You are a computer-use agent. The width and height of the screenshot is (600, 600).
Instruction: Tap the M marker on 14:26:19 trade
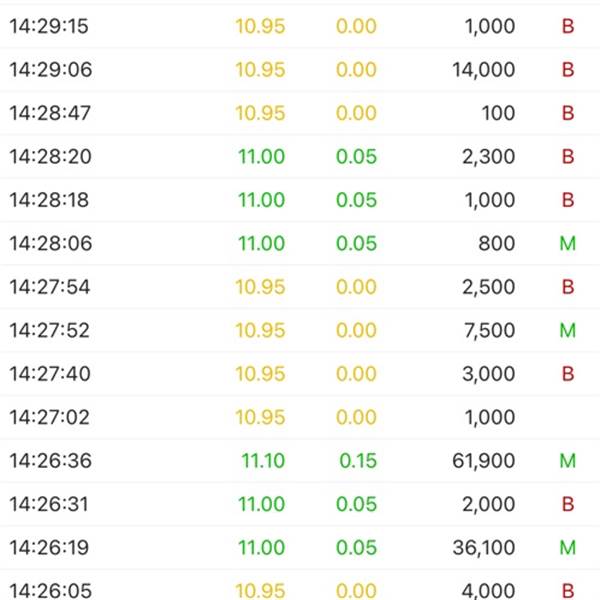[567, 548]
